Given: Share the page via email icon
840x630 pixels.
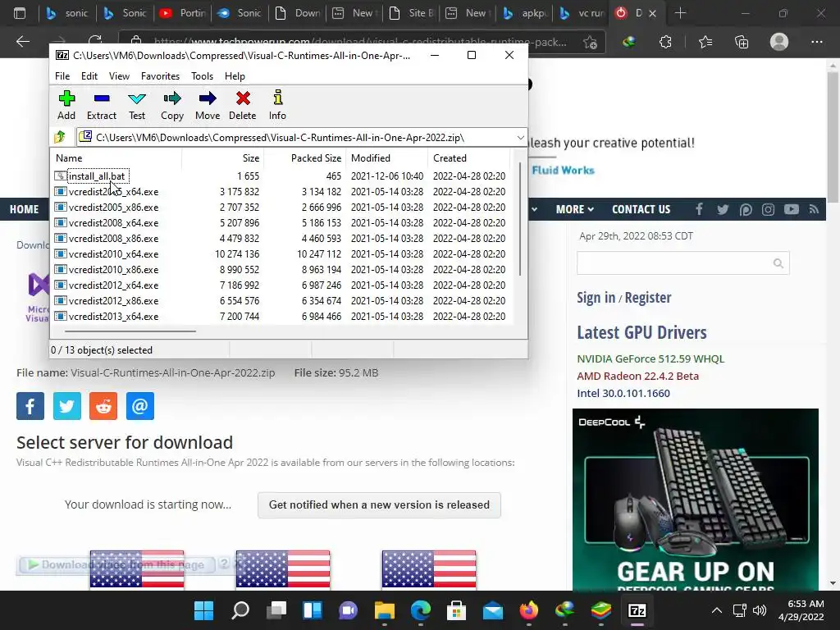Looking at the screenshot, I should click(x=139, y=406).
